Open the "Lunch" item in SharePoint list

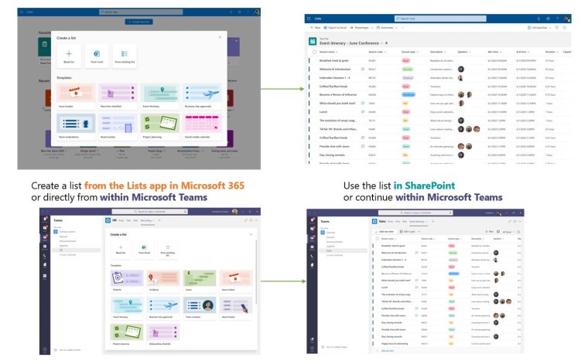323,112
